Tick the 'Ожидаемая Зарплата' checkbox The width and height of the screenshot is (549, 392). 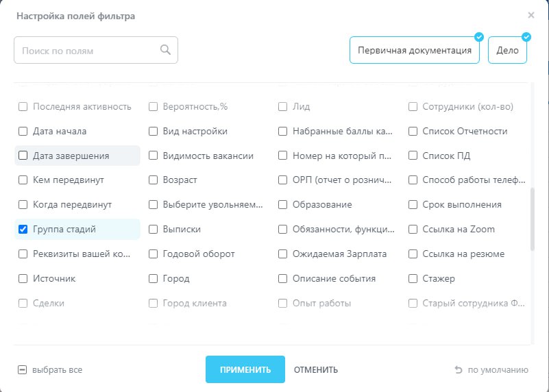(x=282, y=254)
